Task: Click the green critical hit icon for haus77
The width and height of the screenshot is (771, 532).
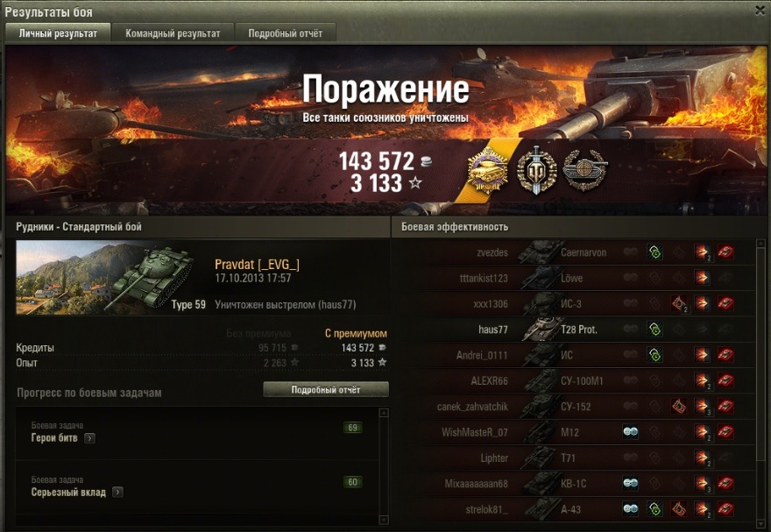Action: click(x=654, y=330)
